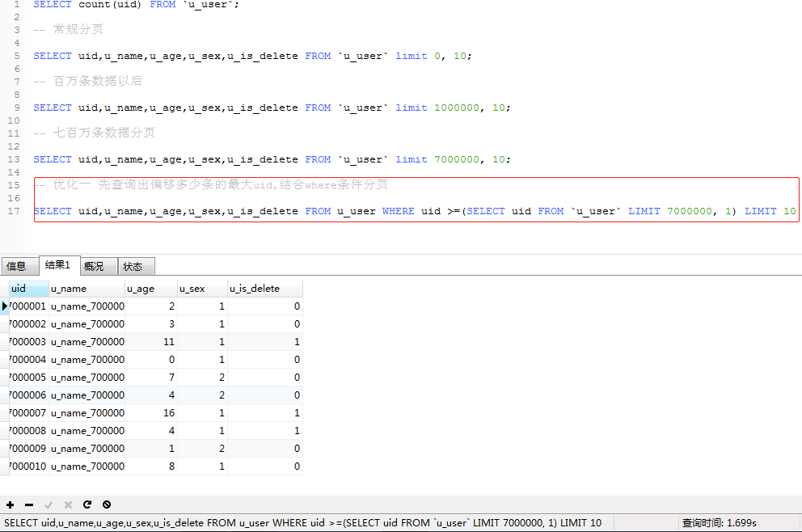Viewport: 802px width, 532px height.
Task: Click the u_age column header
Action: pyautogui.click(x=151, y=289)
